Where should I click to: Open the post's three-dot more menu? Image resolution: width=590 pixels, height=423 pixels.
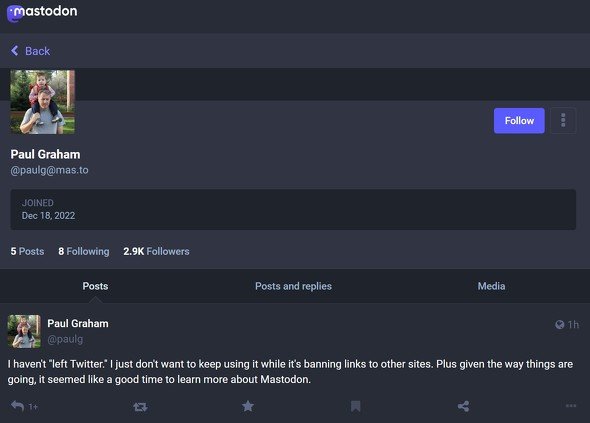point(571,406)
